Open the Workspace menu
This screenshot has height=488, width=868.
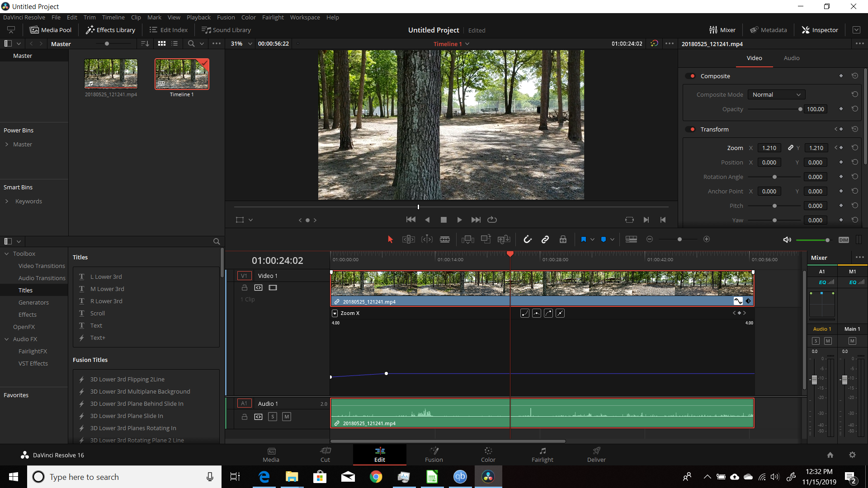click(x=305, y=17)
